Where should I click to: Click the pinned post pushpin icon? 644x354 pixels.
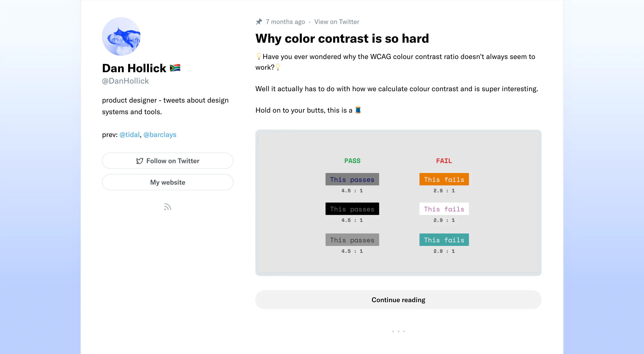[259, 22]
